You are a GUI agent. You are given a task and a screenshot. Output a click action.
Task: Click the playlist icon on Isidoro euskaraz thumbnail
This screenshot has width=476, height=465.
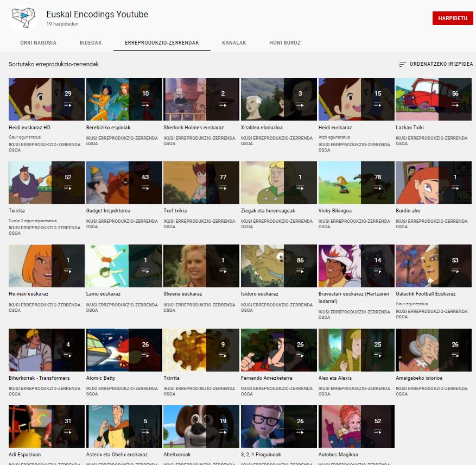[300, 271]
